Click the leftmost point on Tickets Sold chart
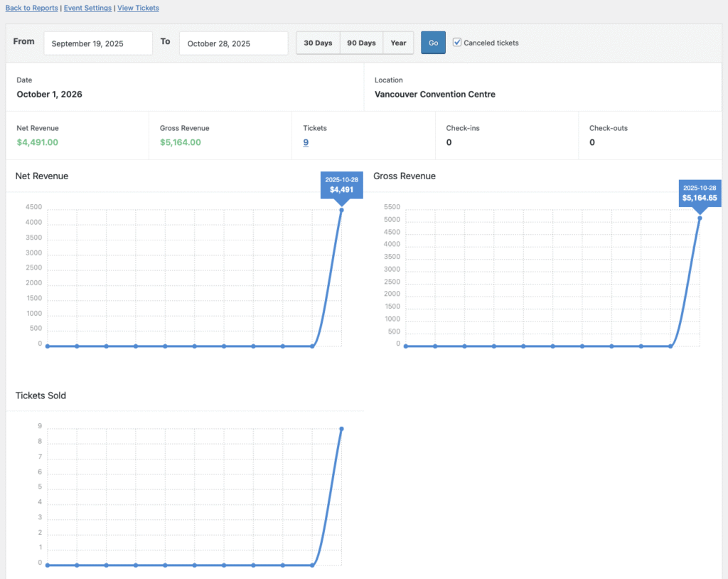This screenshot has width=728, height=579. (48, 565)
